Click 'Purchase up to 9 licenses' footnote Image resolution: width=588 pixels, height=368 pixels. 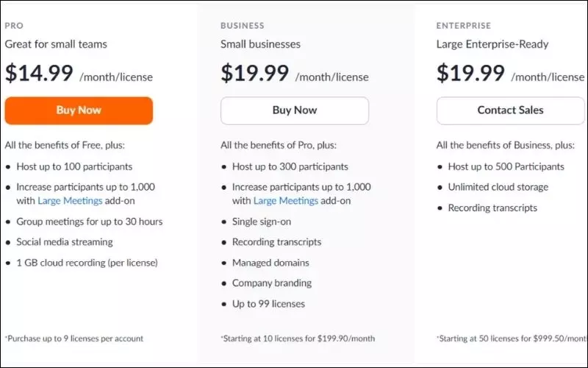(x=74, y=339)
